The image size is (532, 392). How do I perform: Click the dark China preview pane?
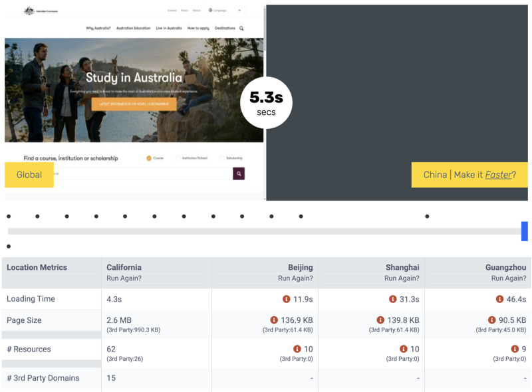click(x=397, y=102)
